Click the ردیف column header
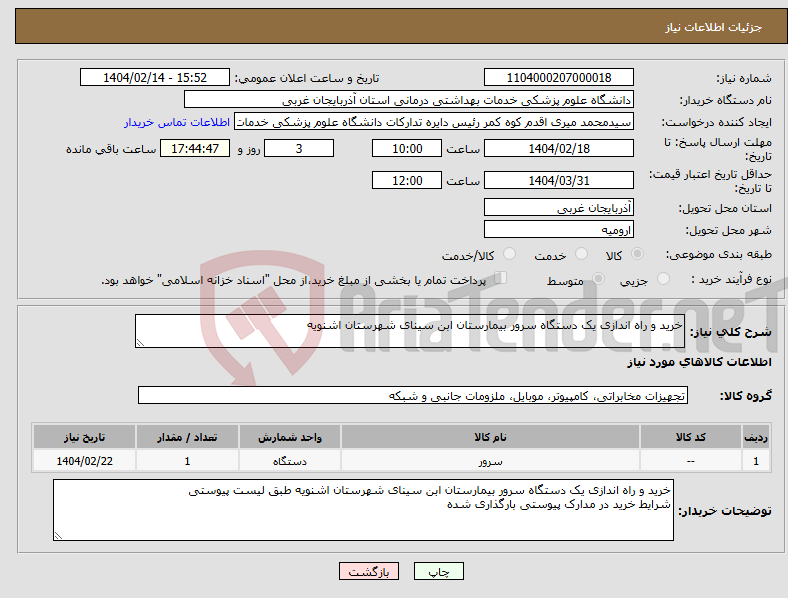This screenshot has width=788, height=598. 756,437
